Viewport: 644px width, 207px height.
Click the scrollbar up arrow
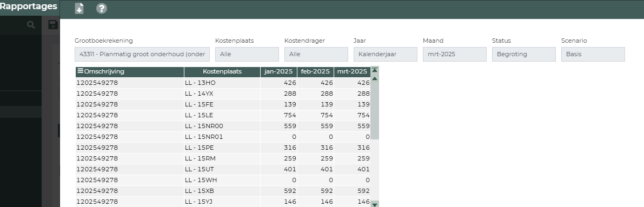tap(375, 78)
